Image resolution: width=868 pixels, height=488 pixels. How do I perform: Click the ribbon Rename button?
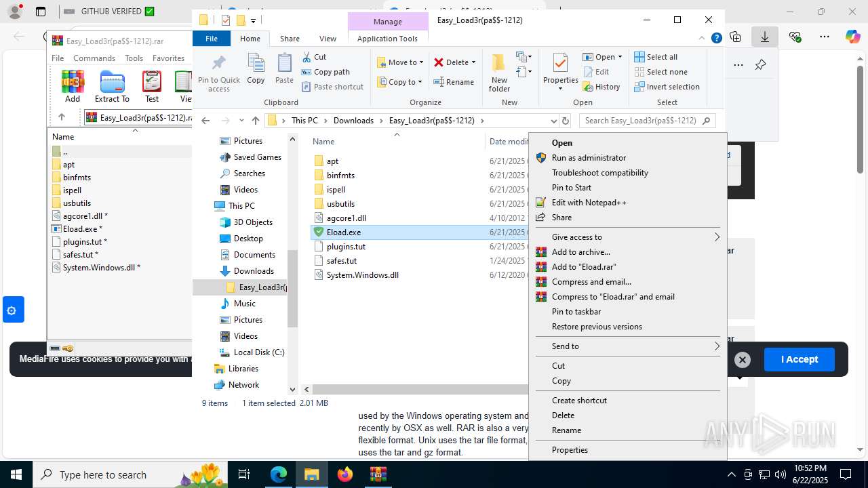pyautogui.click(x=454, y=82)
